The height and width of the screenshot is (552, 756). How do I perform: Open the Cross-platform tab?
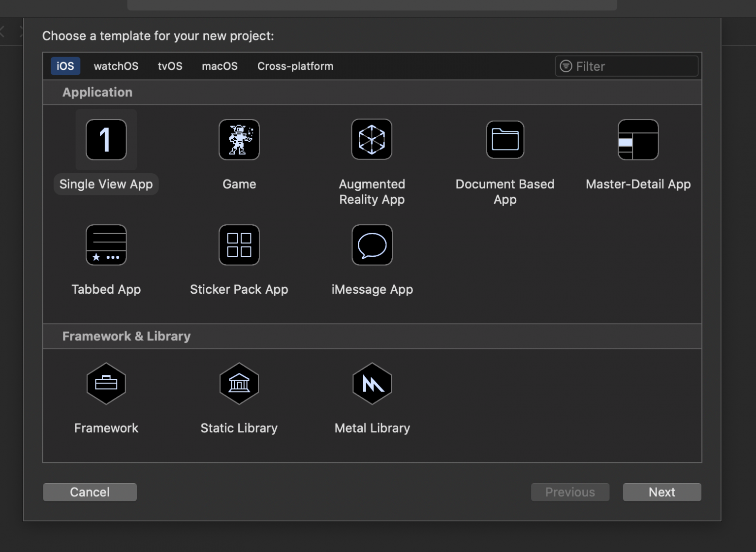[295, 66]
